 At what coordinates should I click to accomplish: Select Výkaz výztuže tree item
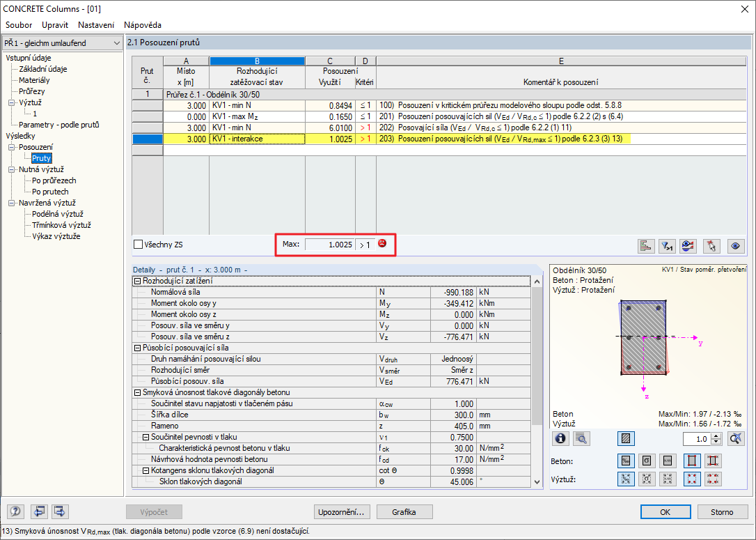[x=56, y=236]
